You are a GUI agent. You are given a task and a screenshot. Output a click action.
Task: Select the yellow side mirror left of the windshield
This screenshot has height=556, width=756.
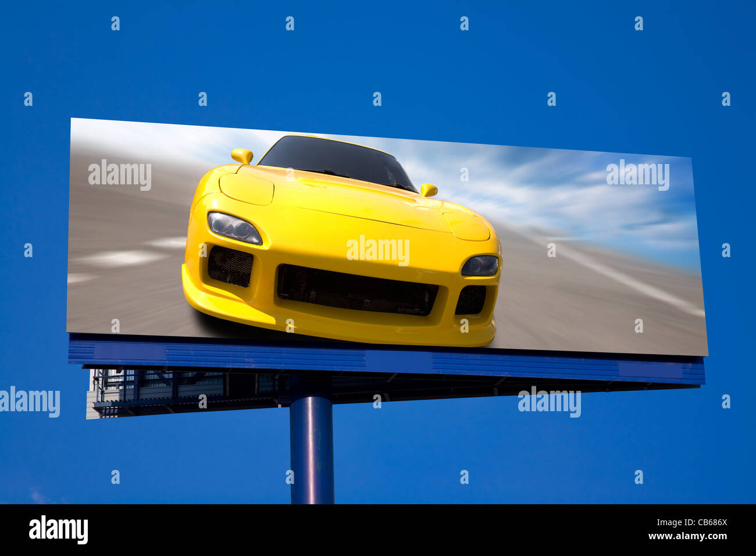242,156
